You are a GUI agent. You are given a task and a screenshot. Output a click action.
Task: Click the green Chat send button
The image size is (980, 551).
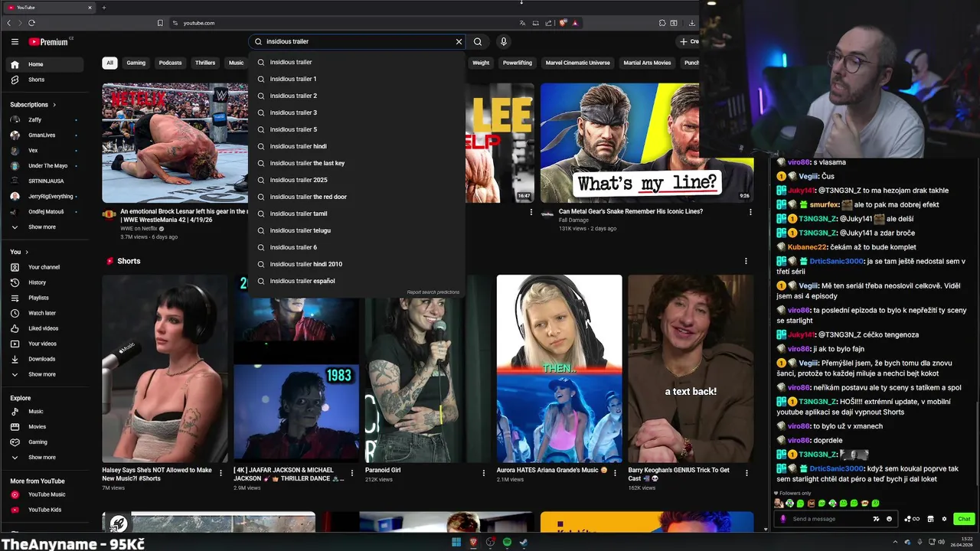[x=964, y=519]
